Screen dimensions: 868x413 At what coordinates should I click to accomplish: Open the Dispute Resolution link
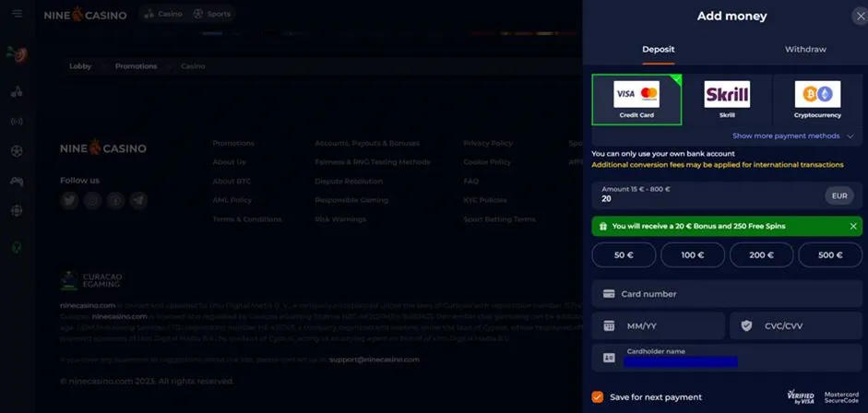click(349, 182)
